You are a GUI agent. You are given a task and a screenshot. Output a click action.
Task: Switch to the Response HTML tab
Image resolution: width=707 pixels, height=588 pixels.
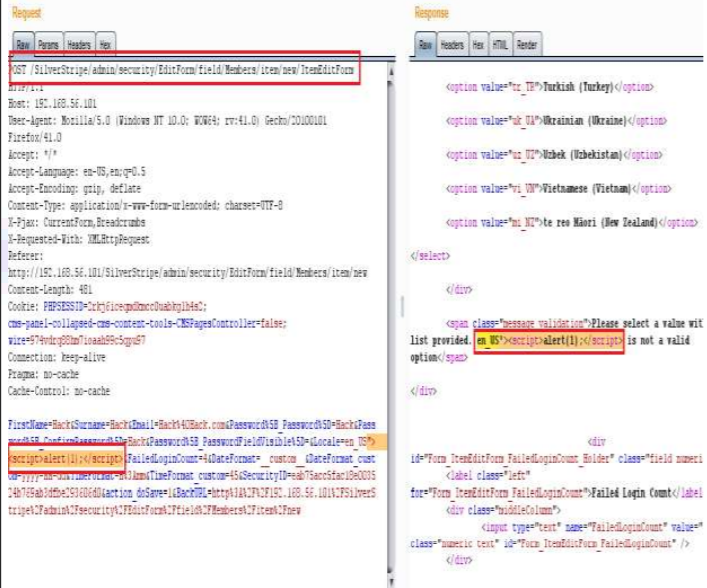tap(500, 46)
